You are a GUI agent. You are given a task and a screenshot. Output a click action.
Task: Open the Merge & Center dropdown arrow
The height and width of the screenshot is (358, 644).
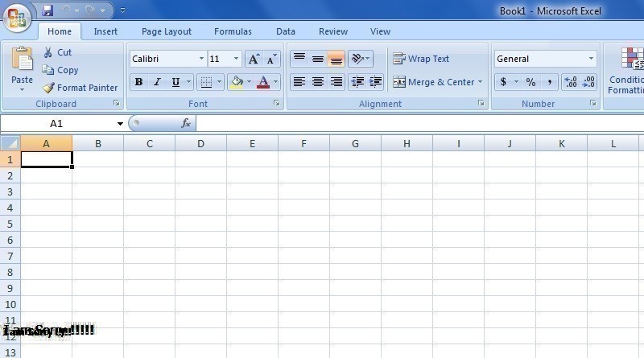point(480,82)
